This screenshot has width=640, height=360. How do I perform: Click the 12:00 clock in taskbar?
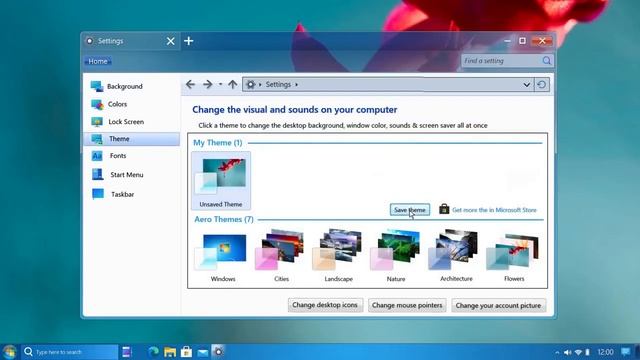(605, 352)
